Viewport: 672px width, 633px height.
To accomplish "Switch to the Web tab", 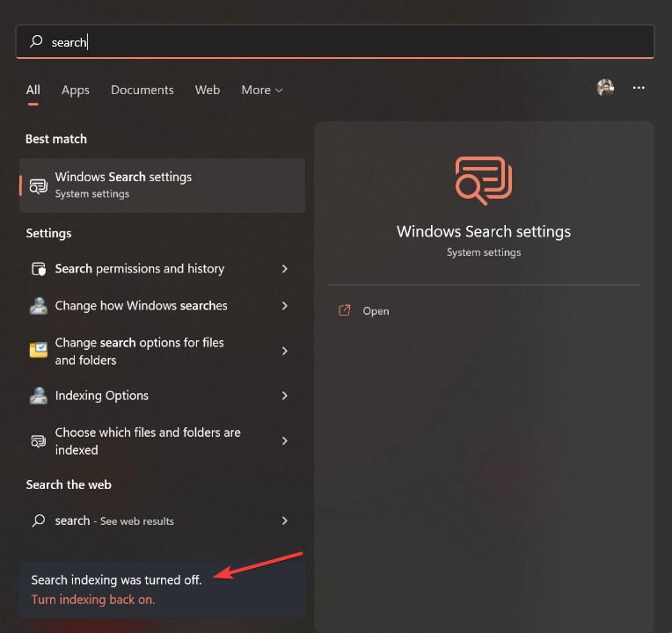I will 208,90.
